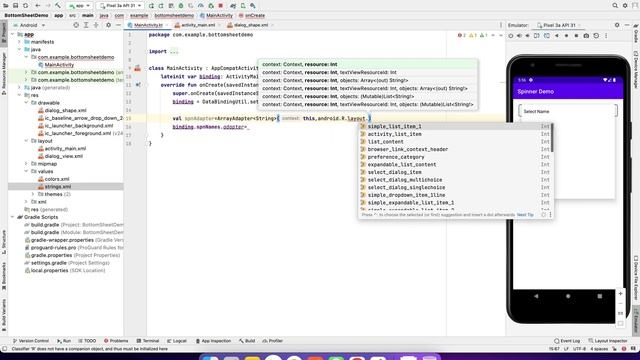Open the Event Log tool window

point(567,341)
